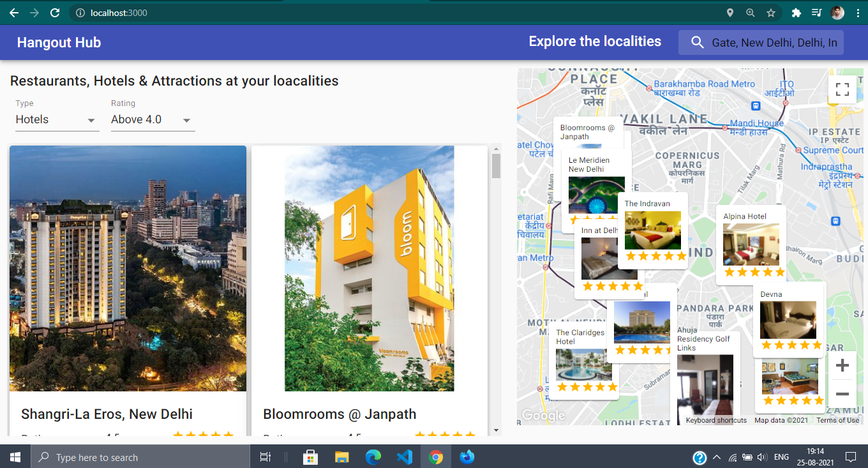This screenshot has height=468, width=868.
Task: Open Windows Start menu
Action: click(x=15, y=457)
